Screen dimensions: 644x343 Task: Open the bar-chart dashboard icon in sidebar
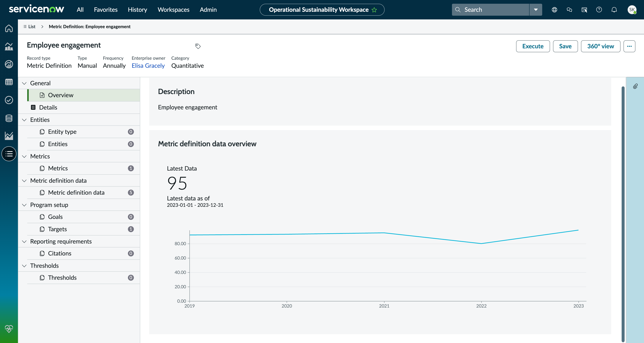[9, 46]
